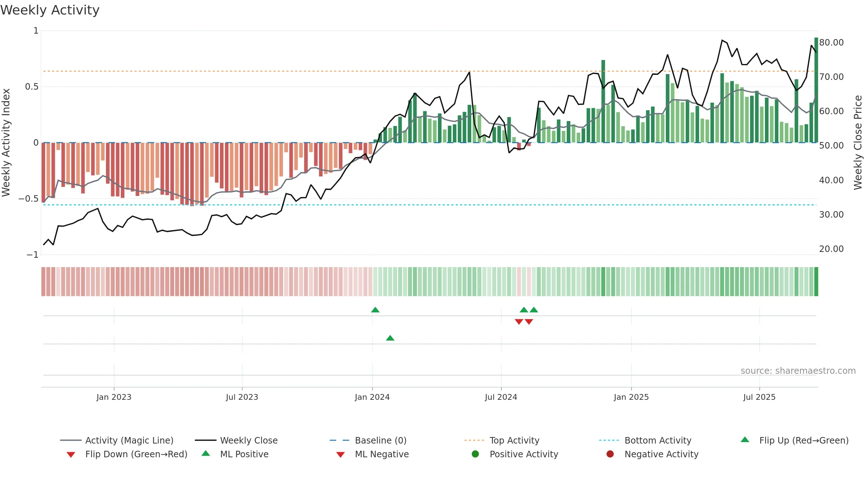This screenshot has width=868, height=488.
Task: Toggle the Flip Down (Green→Red) legend entry
Action: 127,454
